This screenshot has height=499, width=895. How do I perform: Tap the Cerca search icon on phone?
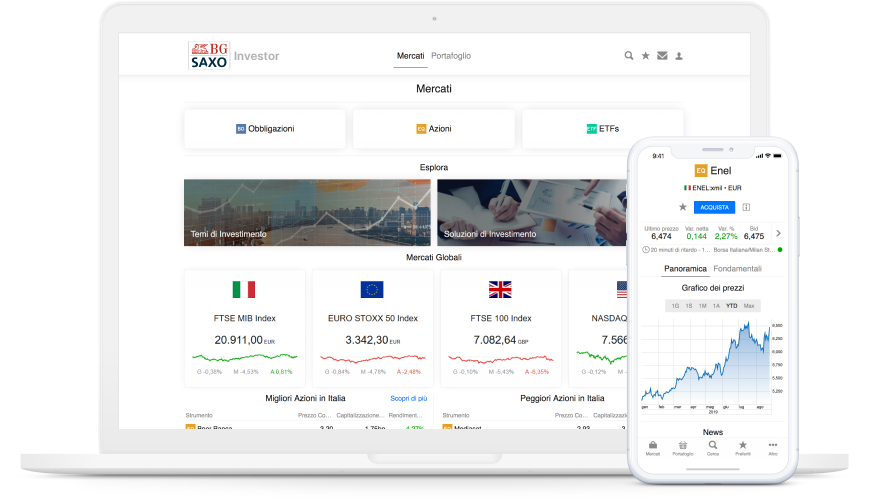pos(713,445)
